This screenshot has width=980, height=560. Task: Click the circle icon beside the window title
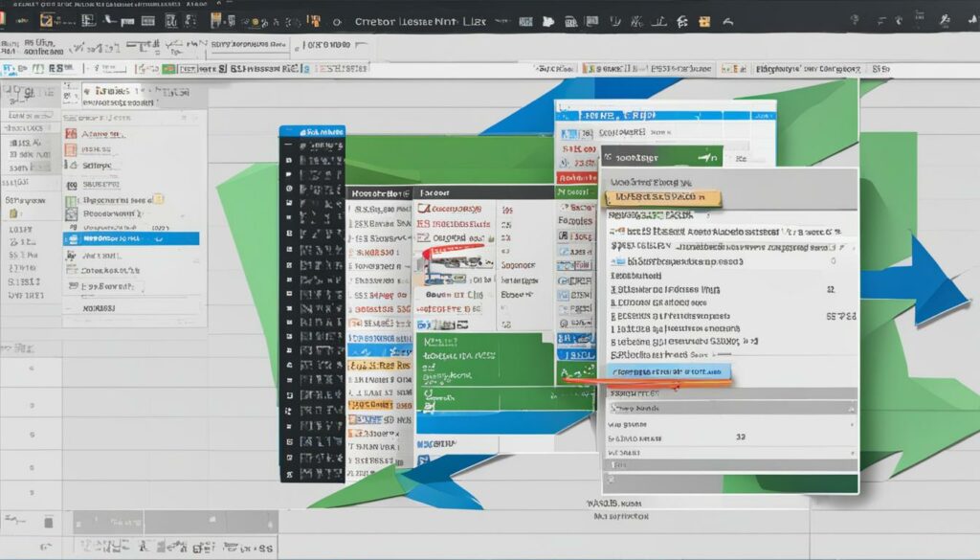tap(337, 22)
